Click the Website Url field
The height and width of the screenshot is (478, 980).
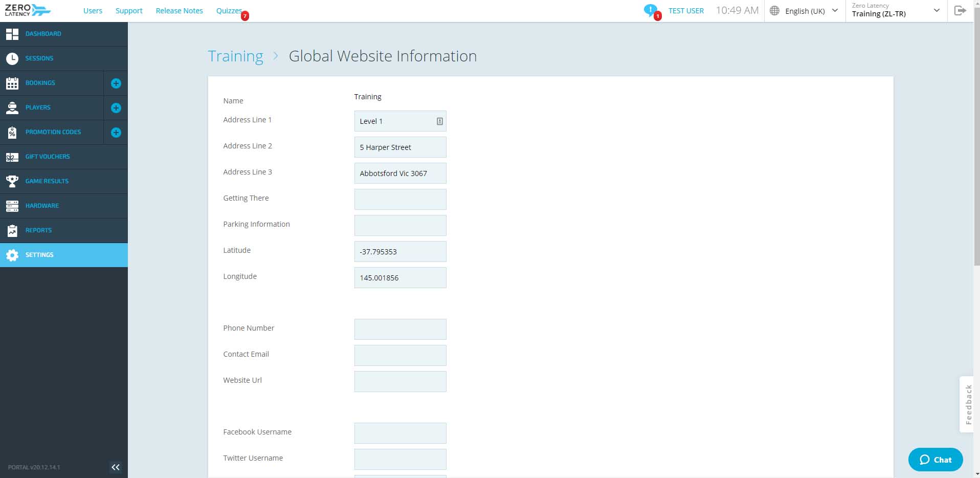click(x=400, y=382)
